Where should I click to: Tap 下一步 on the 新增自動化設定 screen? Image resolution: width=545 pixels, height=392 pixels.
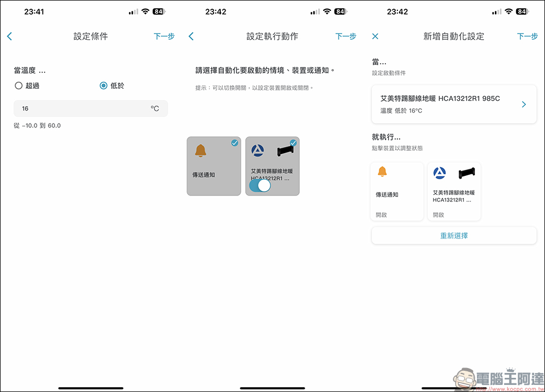(527, 36)
